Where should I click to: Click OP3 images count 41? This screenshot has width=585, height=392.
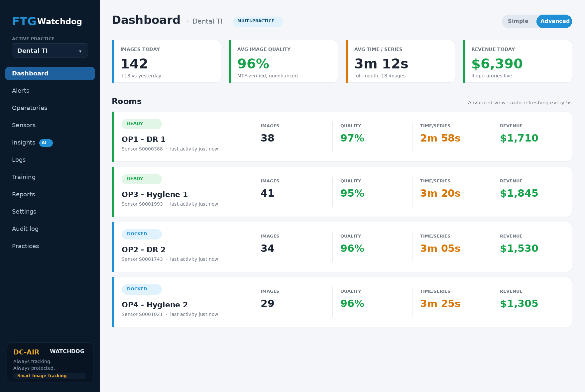click(x=268, y=193)
